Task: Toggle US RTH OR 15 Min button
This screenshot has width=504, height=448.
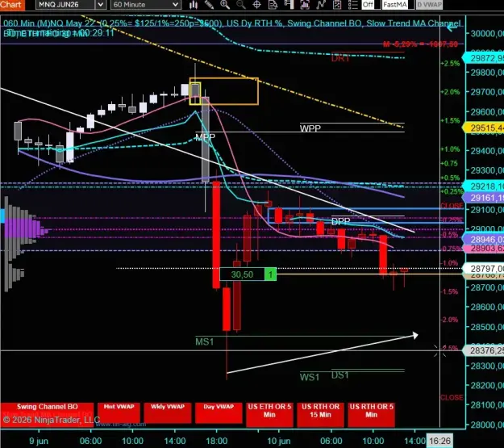Action: pos(320,414)
